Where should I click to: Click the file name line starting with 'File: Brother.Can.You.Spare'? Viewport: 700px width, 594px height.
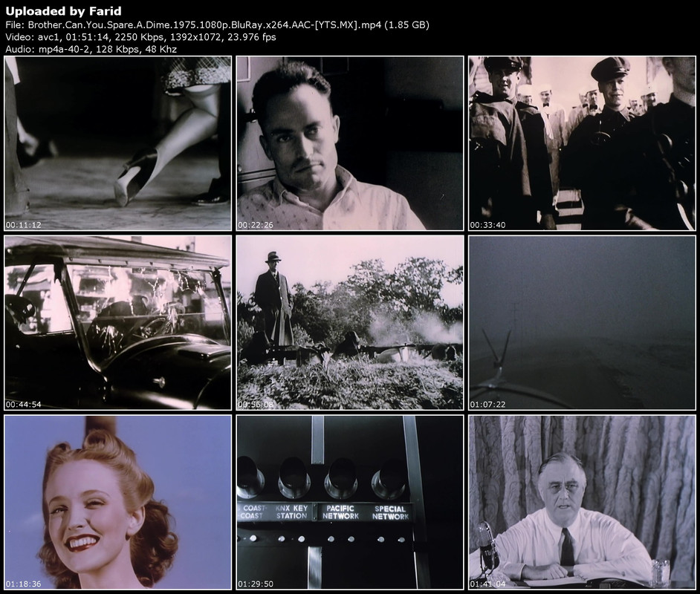[x=218, y=25]
